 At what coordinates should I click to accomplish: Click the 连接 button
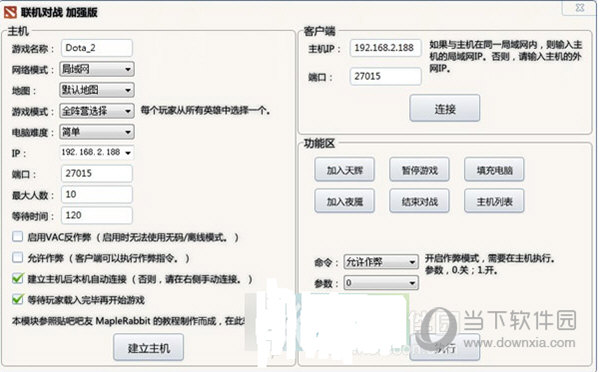tap(445, 109)
